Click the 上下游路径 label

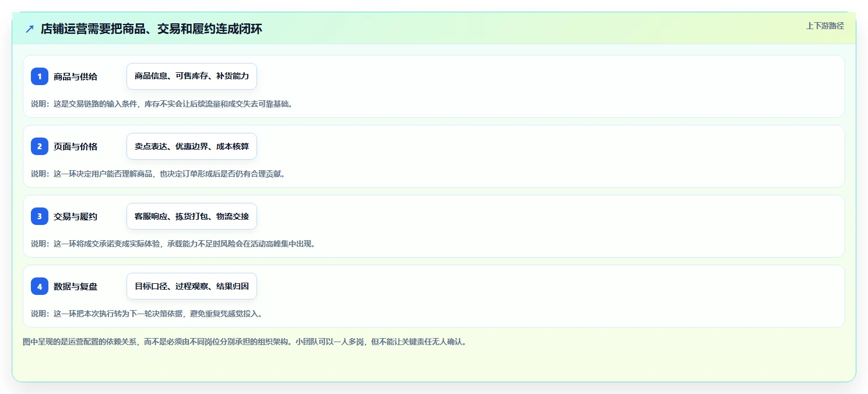point(825,26)
